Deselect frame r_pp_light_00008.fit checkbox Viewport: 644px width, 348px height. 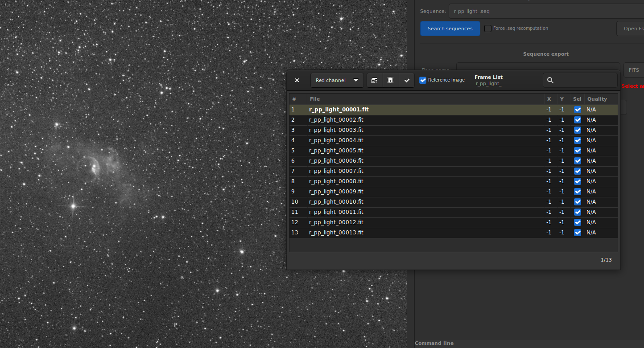click(578, 181)
